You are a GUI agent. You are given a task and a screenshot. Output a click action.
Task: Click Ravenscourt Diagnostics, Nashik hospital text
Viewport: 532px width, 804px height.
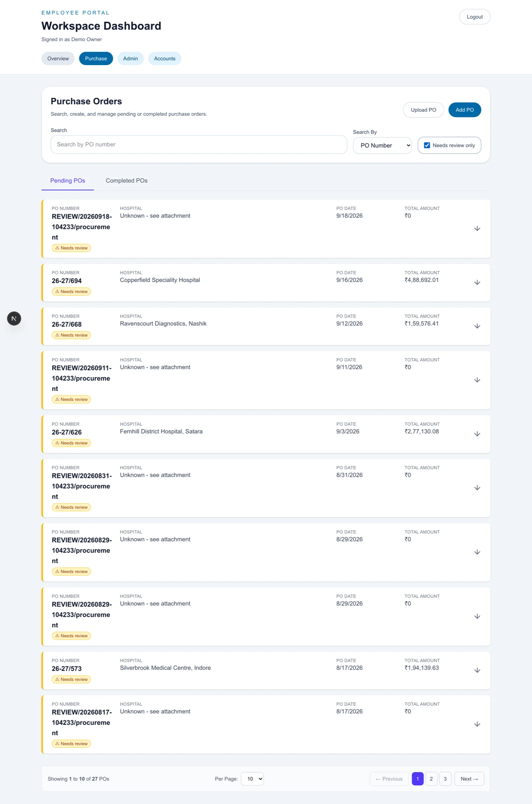click(x=163, y=324)
